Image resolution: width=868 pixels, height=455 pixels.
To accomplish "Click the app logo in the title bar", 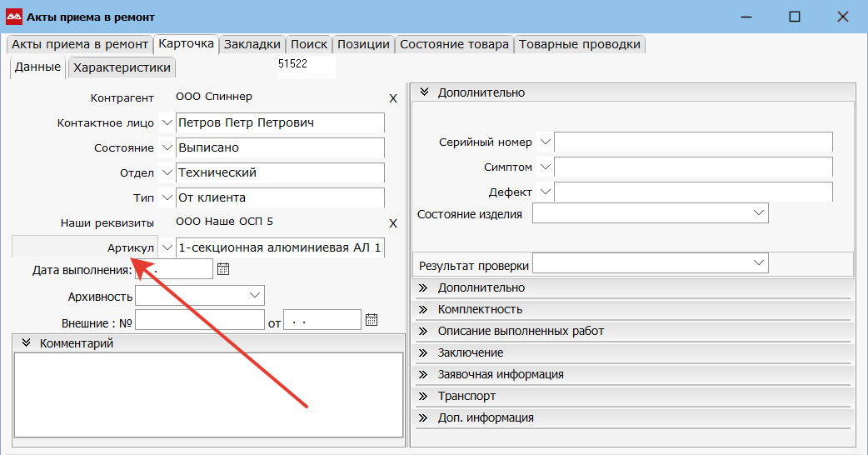I will tap(14, 17).
